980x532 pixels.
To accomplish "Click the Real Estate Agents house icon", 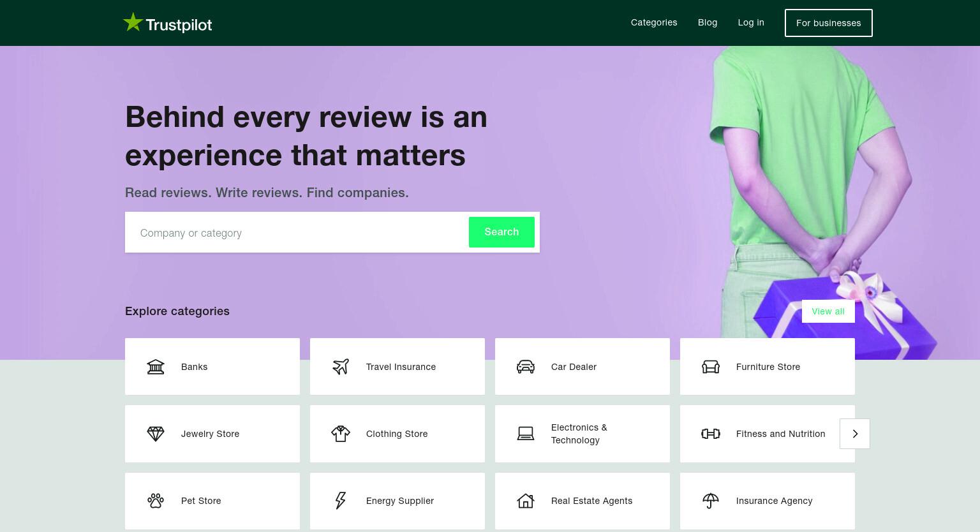I will 526,501.
